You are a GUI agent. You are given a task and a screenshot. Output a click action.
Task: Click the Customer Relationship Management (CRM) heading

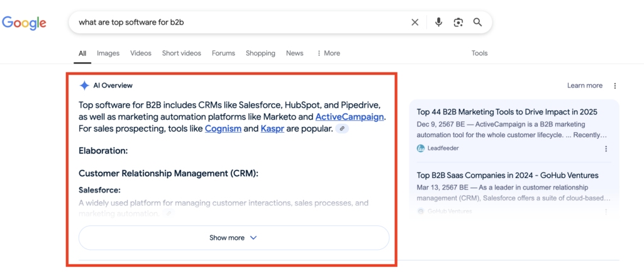pyautogui.click(x=169, y=174)
